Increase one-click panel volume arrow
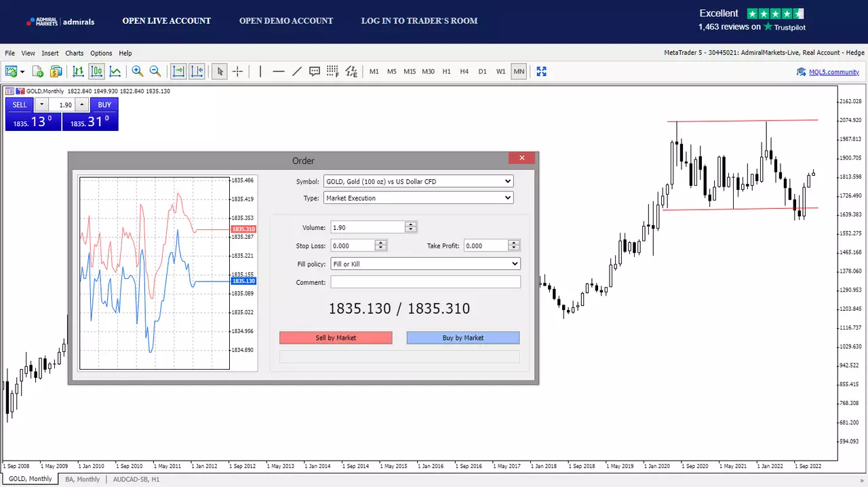The height and width of the screenshot is (487, 868). coord(81,105)
